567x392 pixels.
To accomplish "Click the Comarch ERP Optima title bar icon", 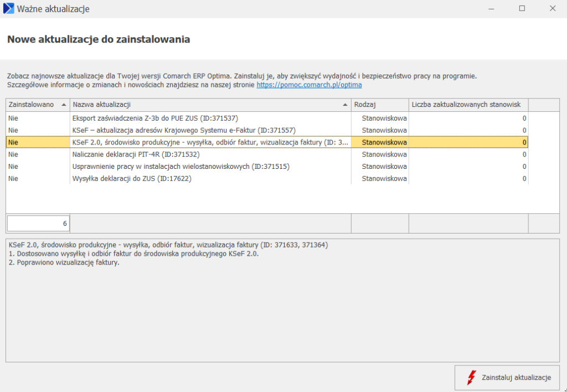I will pos(9,9).
